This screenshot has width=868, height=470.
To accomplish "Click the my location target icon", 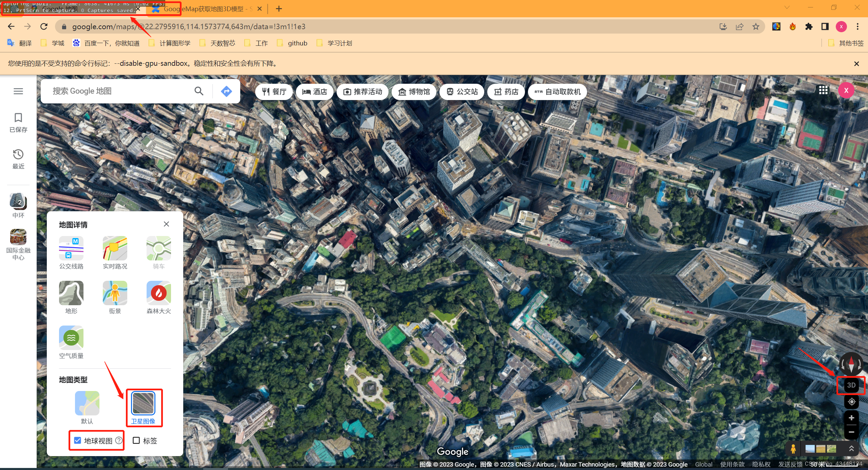I will pos(851,402).
